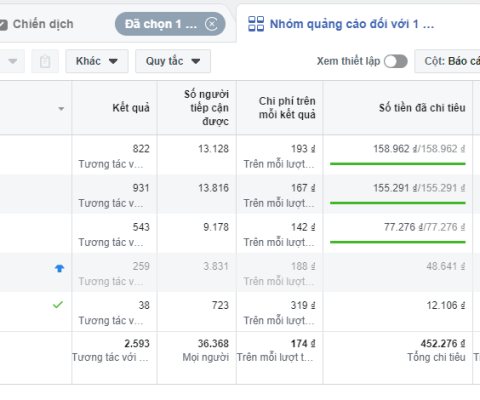This screenshot has height=400, width=480.
Task: Sort by Số tiền đã chi tiêu header
Action: pyautogui.click(x=422, y=108)
